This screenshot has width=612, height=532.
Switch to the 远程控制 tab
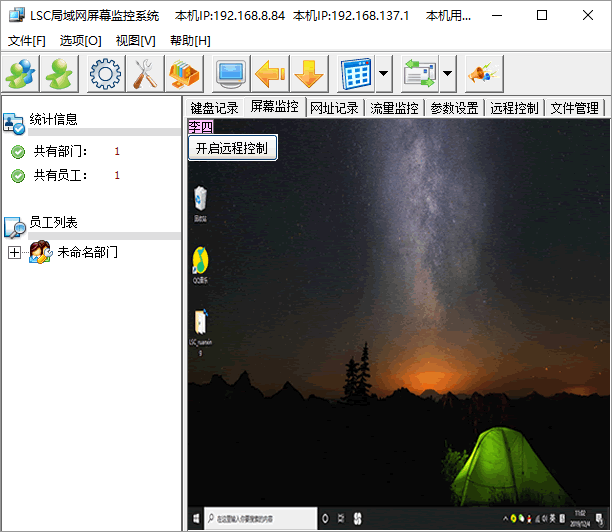pyautogui.click(x=514, y=108)
